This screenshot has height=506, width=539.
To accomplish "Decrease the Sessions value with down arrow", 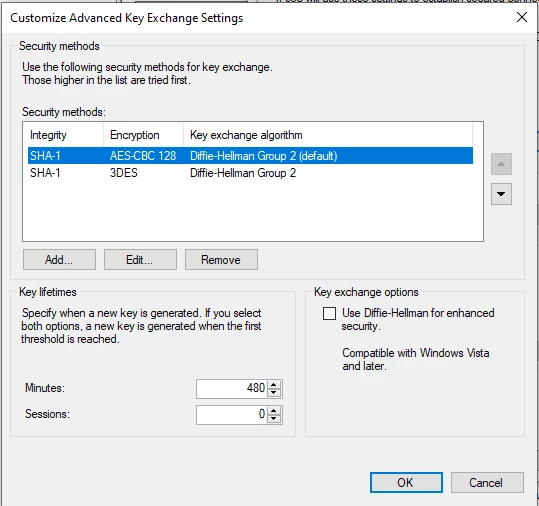I will (274, 419).
